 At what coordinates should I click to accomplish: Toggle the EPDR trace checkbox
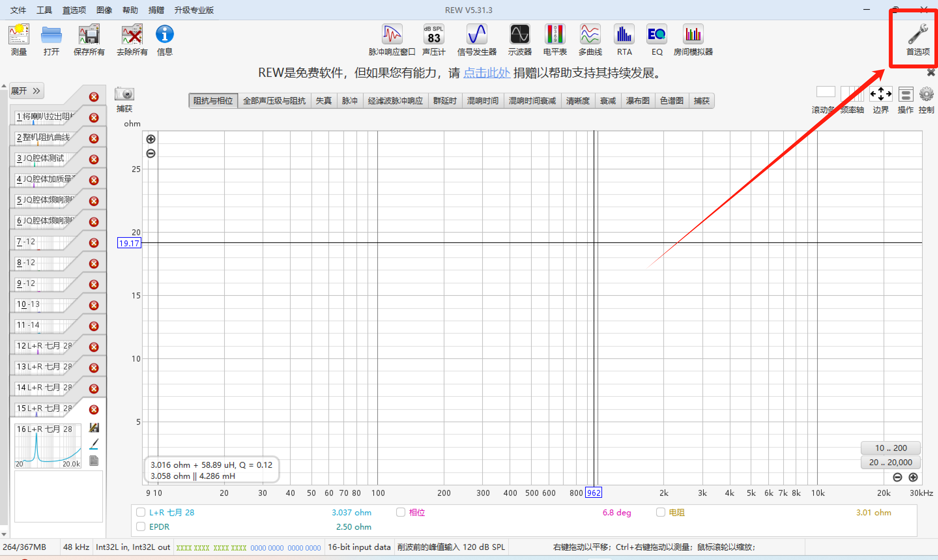[x=141, y=526]
